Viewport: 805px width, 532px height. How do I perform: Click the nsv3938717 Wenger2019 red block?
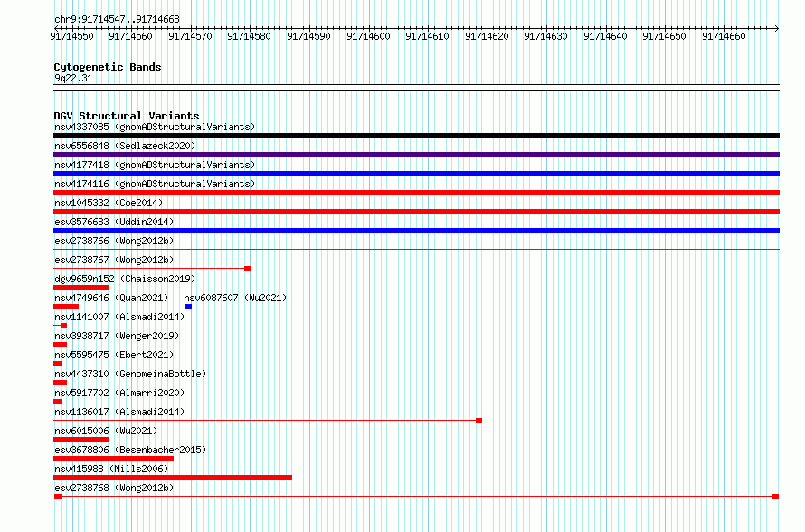pos(60,345)
